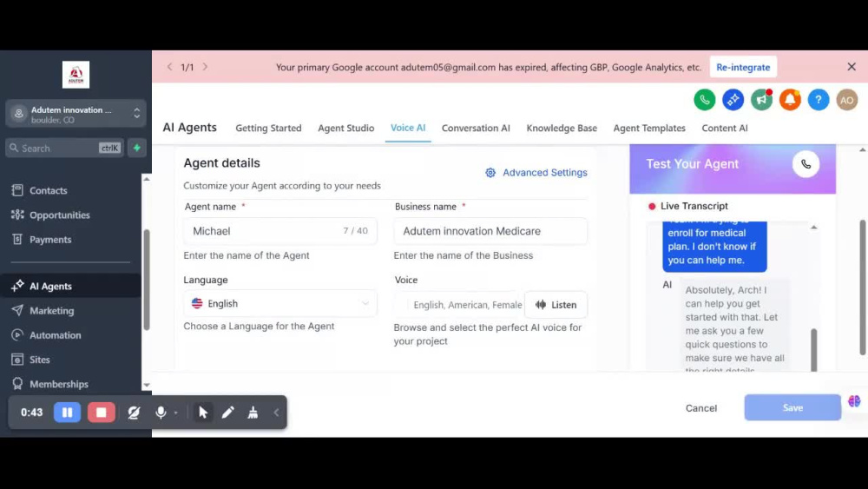Stop the screen recording
868x489 pixels.
pyautogui.click(x=102, y=412)
